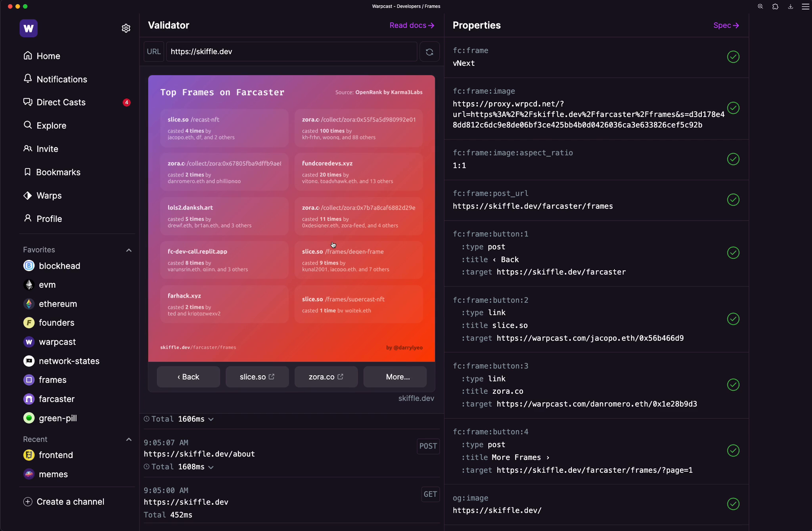Open memes channel avatar
Viewport: 812px width, 531px height.
click(29, 474)
